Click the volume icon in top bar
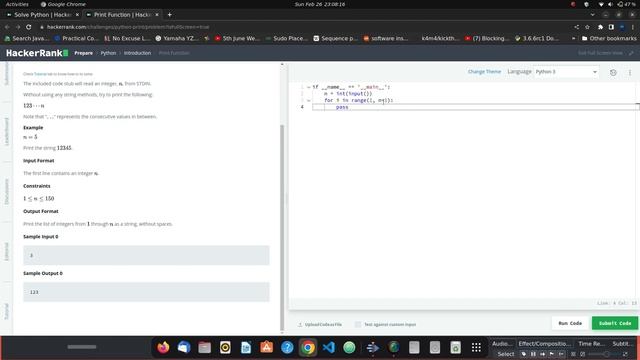 (x=610, y=4)
